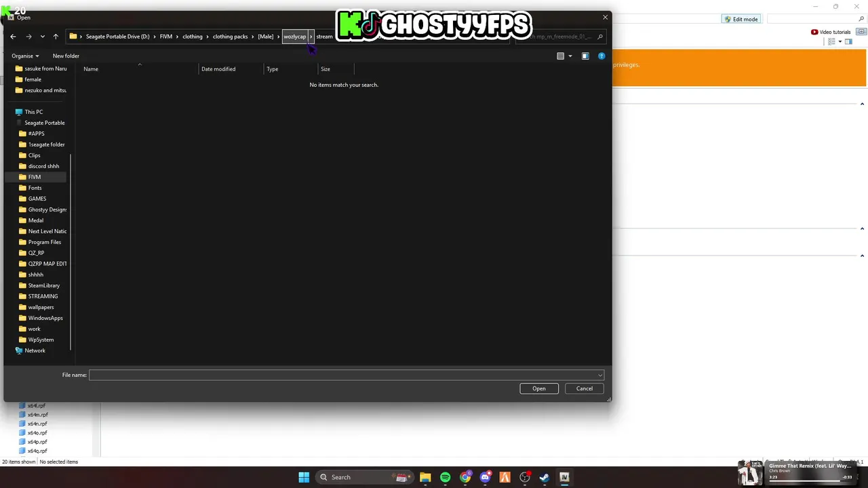Open Video tutorials link in OpenIV
This screenshot has width=868, height=488.
[x=831, y=32]
